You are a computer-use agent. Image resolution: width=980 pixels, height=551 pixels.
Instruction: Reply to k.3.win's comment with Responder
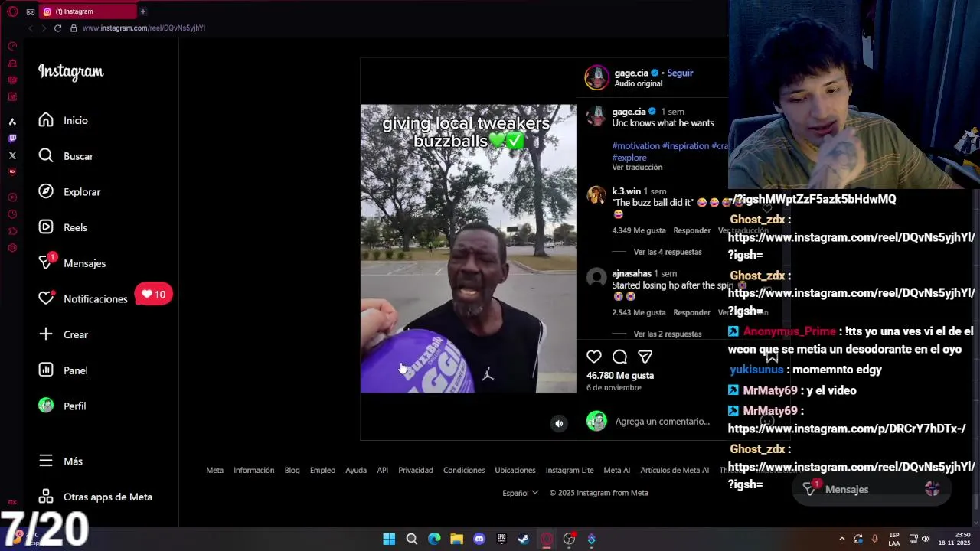(x=691, y=230)
